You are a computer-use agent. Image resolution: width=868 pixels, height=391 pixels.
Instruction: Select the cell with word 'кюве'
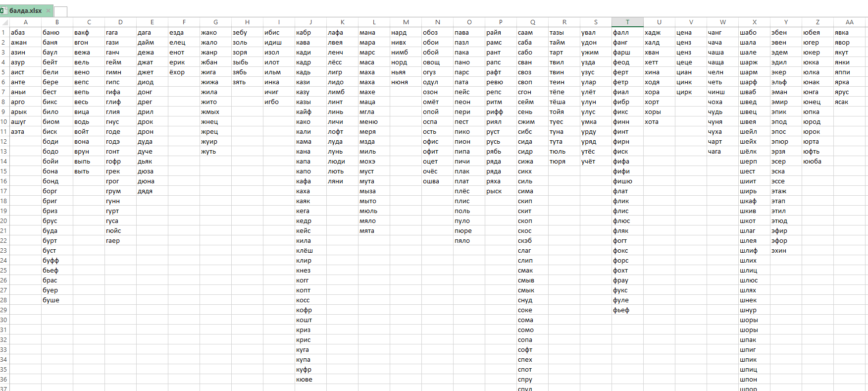[310, 380]
